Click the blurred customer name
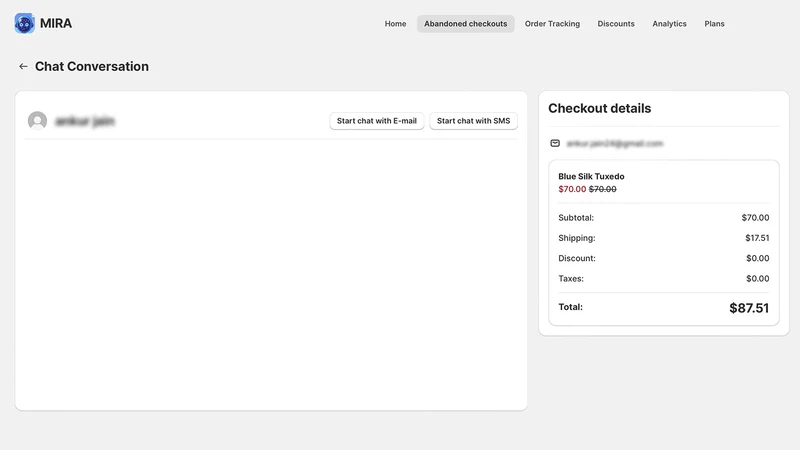This screenshot has height=450, width=800. point(85,121)
